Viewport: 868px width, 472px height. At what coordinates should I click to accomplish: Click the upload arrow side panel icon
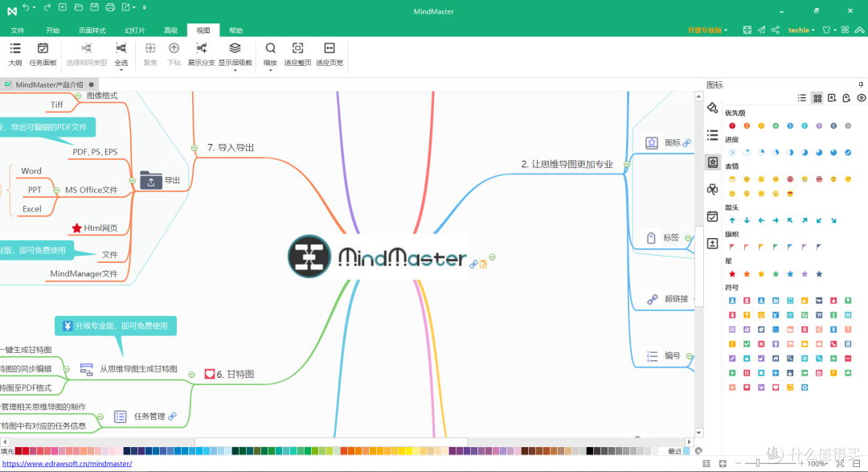pyautogui.click(x=712, y=244)
